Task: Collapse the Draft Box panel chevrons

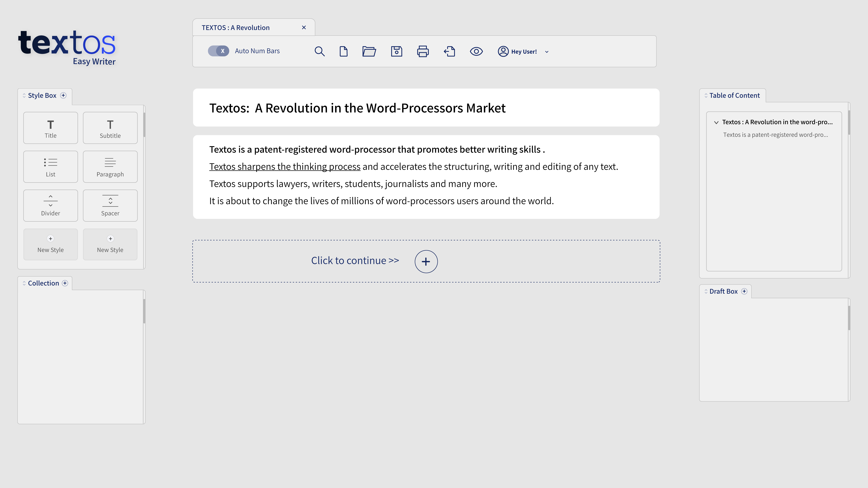Action: click(x=706, y=291)
